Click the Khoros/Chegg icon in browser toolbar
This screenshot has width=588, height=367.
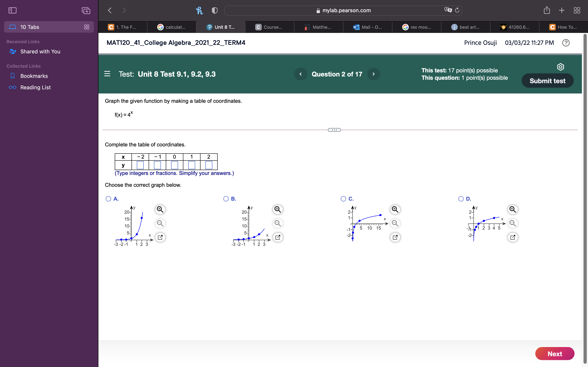click(x=199, y=10)
